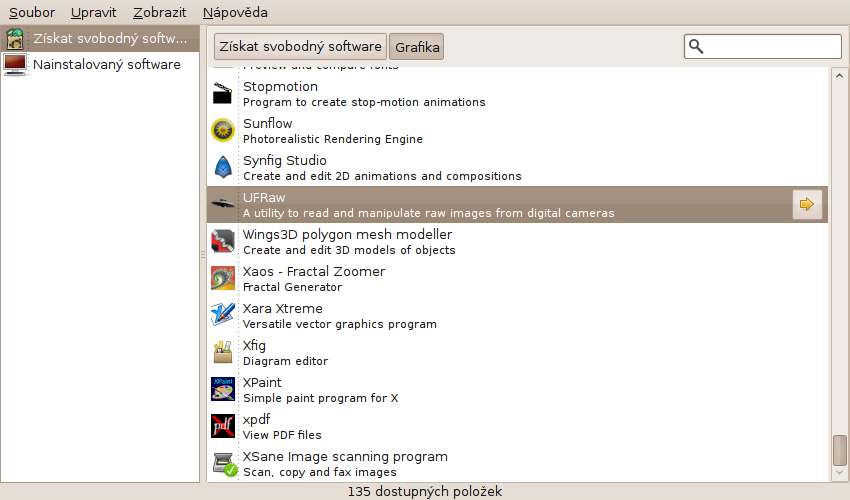Click the UFRaw flying saucer icon
This screenshot has height=500, width=850.
222,204
